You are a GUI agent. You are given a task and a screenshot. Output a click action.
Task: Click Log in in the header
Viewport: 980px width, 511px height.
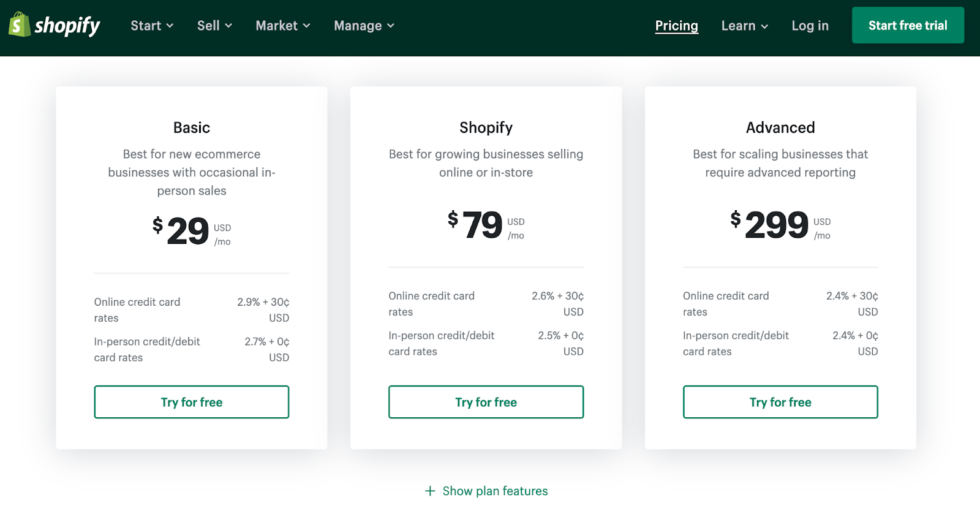[x=810, y=26]
